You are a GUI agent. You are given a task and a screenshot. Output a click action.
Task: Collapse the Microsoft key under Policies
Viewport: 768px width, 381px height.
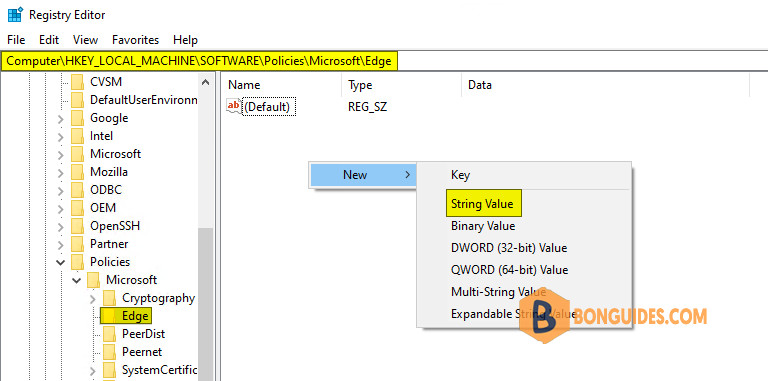tap(76, 281)
